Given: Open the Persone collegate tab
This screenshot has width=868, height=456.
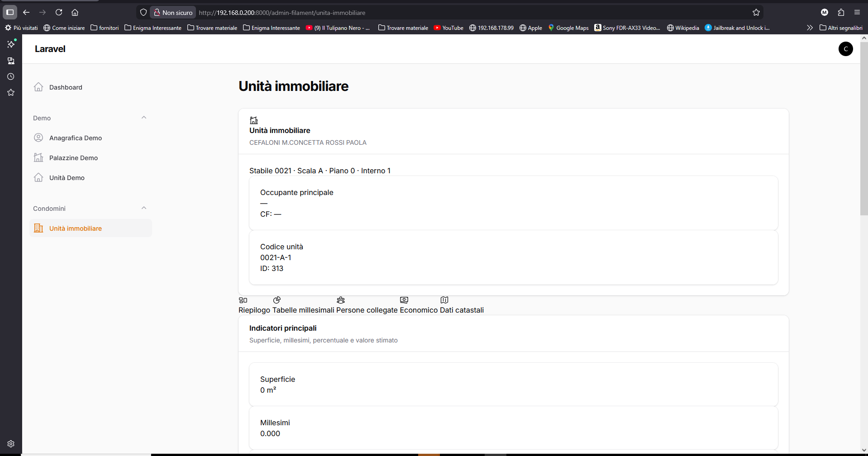Looking at the screenshot, I should (367, 310).
